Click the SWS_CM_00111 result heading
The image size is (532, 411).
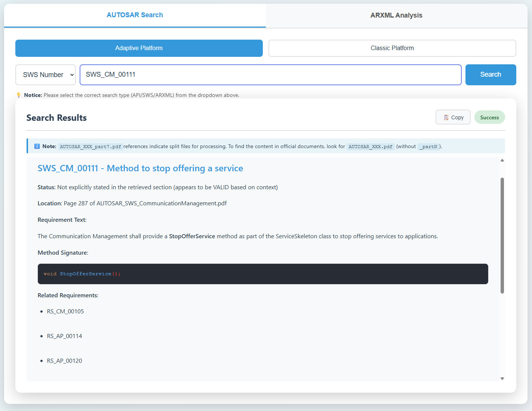click(x=140, y=168)
